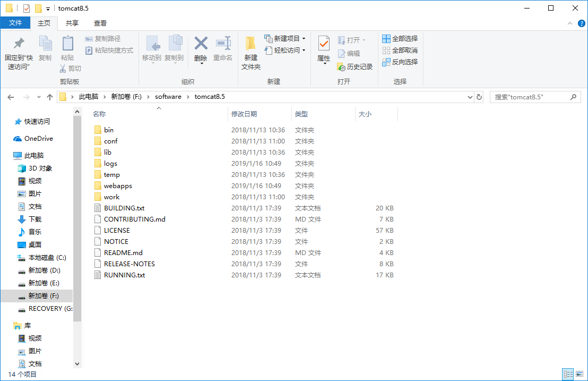Click the navigation pane scrollbar
Screen dimensions: 588x381
(x=77, y=219)
